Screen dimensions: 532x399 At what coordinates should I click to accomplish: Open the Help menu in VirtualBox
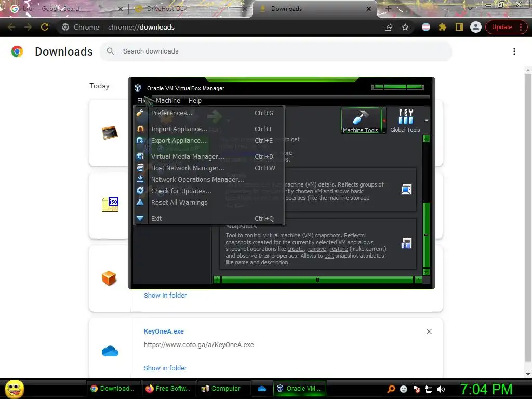point(195,100)
